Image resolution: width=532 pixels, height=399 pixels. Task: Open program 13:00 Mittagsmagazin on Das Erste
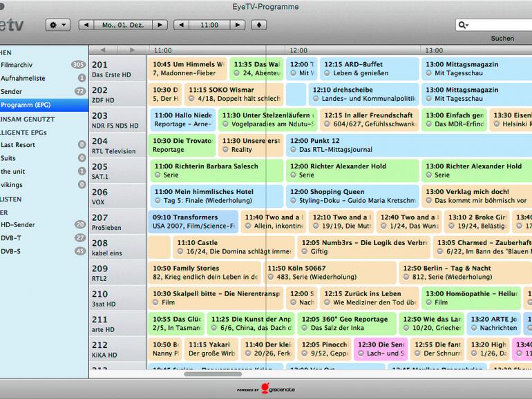coord(477,69)
